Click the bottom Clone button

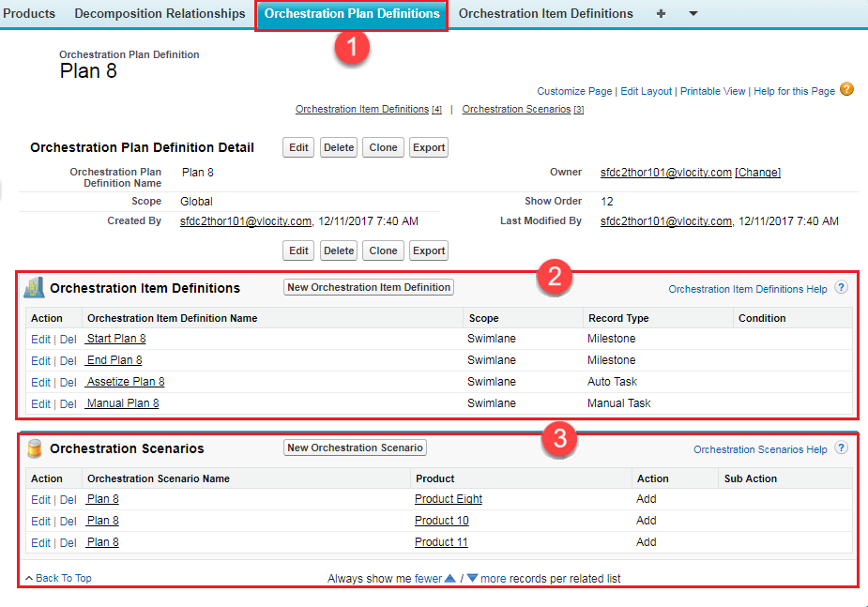383,250
